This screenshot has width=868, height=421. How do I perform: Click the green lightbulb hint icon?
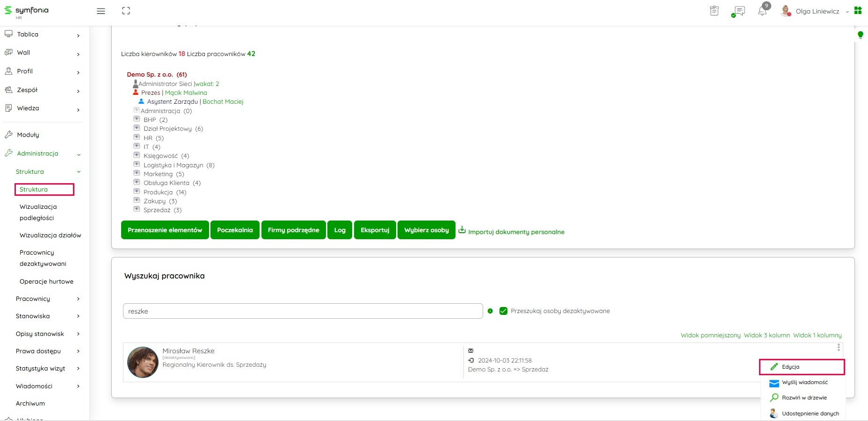860,35
